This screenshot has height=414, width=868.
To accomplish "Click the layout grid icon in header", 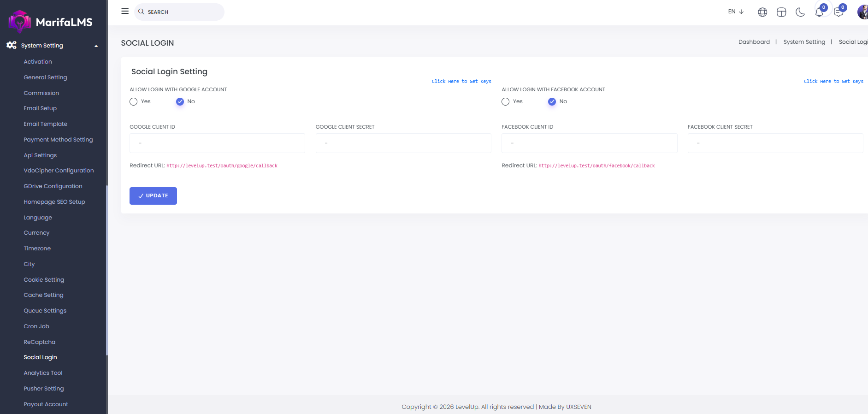I will pyautogui.click(x=781, y=12).
